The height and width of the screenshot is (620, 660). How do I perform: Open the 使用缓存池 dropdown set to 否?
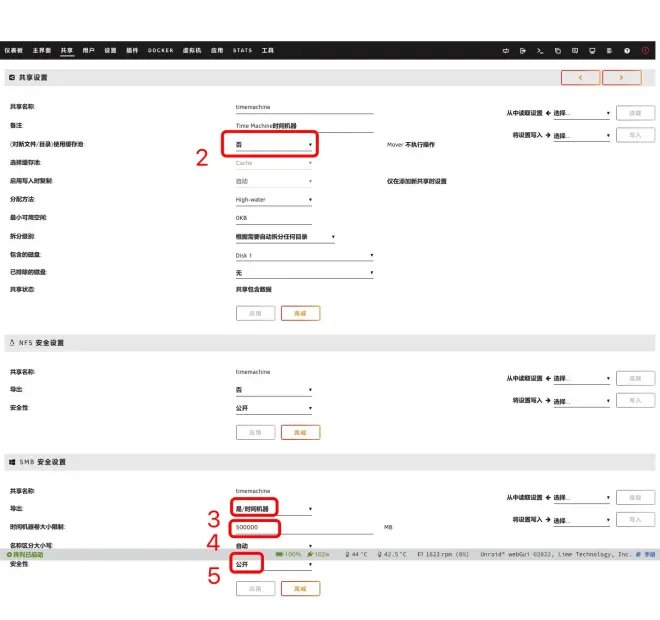click(x=274, y=144)
